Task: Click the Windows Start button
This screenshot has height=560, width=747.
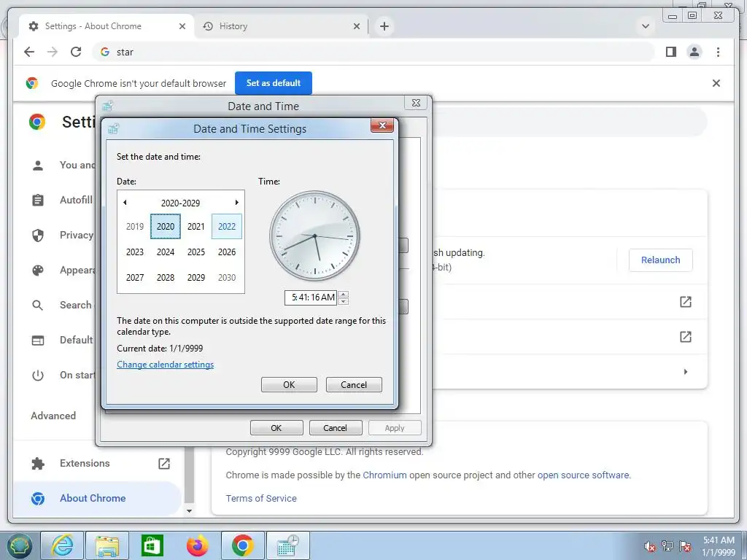Action: click(18, 545)
